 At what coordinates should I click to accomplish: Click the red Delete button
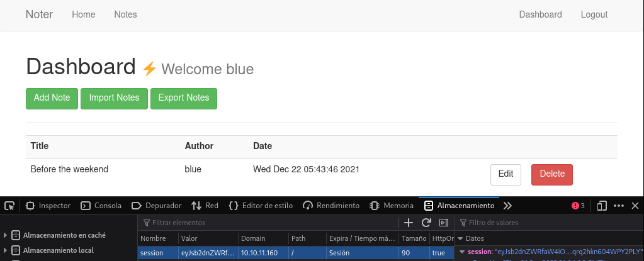click(551, 174)
